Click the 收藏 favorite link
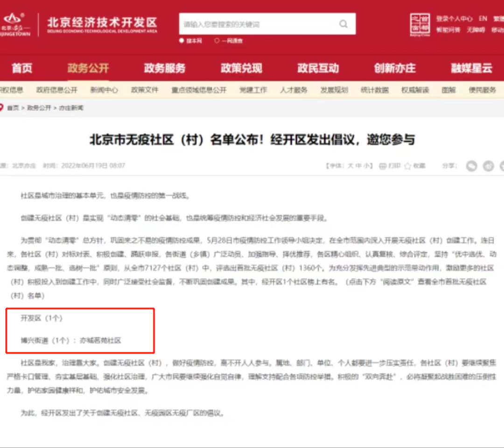504x448 pixels. (419, 166)
